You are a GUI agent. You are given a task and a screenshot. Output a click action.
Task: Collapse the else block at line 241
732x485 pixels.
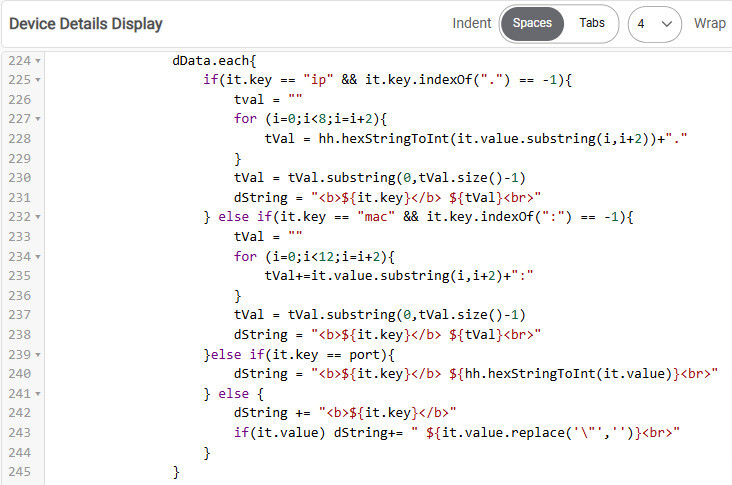click(38, 393)
